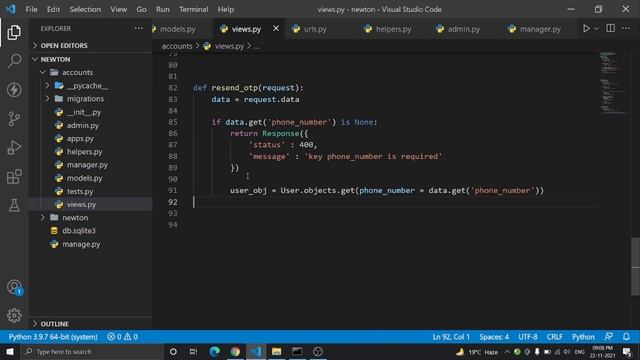The height and width of the screenshot is (360, 640).
Task: Open File Explorer from the taskbar
Action: pyautogui.click(x=276, y=351)
